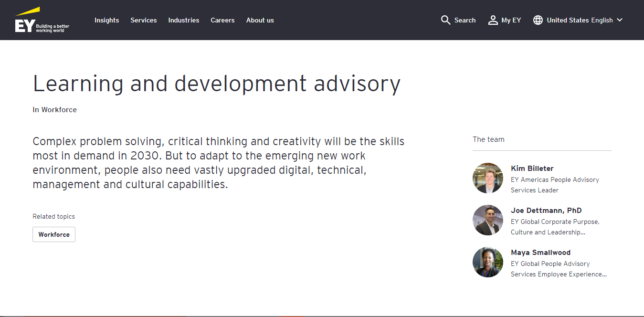Screen dimensions: 644x317
Task: Expand the United States English chevron
Action: (620, 20)
